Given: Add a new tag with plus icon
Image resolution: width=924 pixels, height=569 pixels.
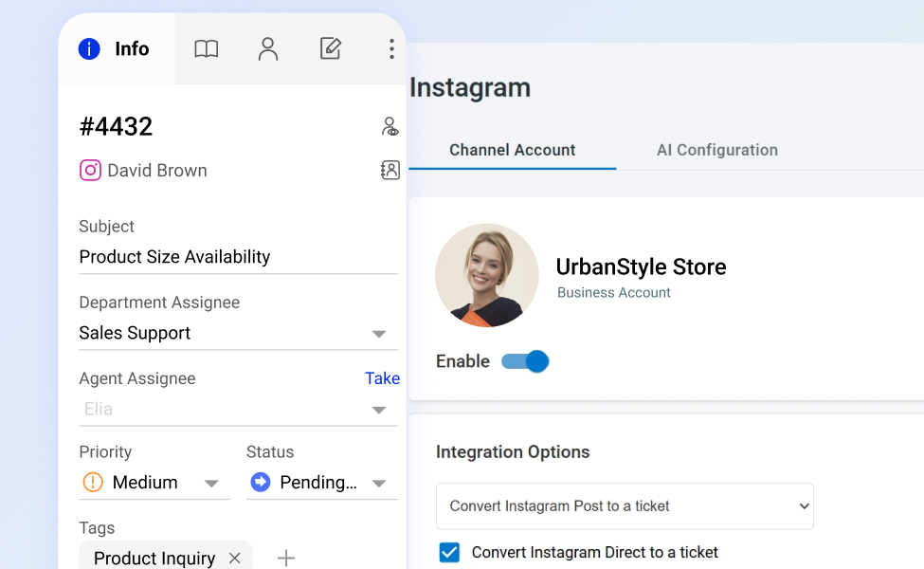Looking at the screenshot, I should point(286,558).
